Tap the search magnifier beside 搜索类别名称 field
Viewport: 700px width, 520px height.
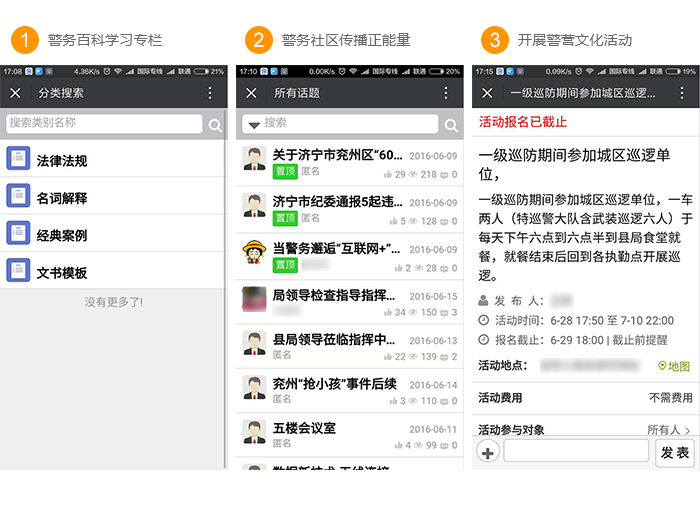215,125
